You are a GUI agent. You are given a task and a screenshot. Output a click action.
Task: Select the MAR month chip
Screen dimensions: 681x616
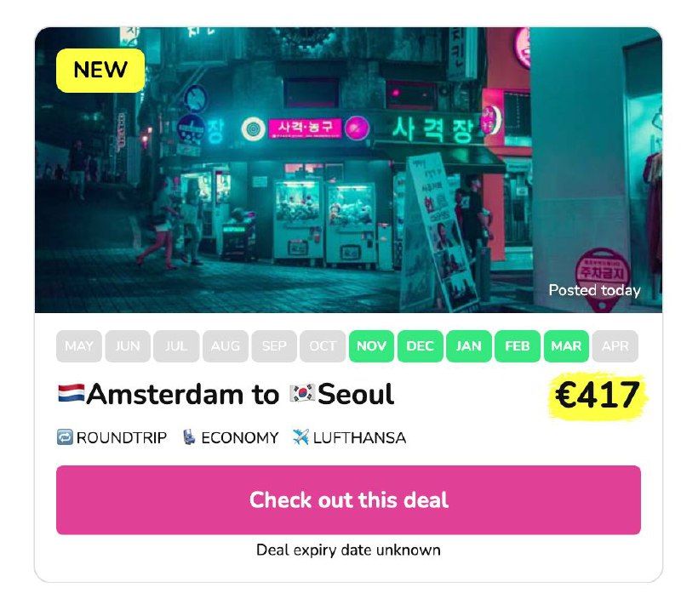click(x=566, y=346)
